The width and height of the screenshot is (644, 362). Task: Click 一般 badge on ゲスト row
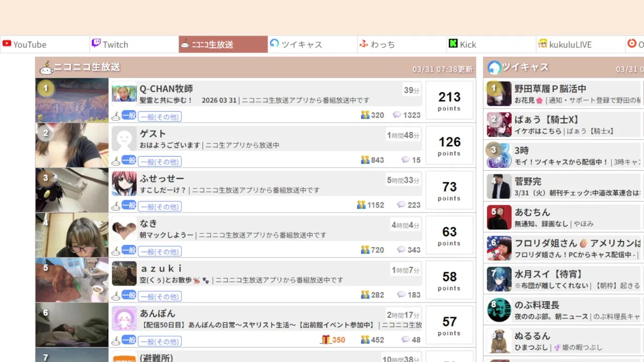pos(129,160)
